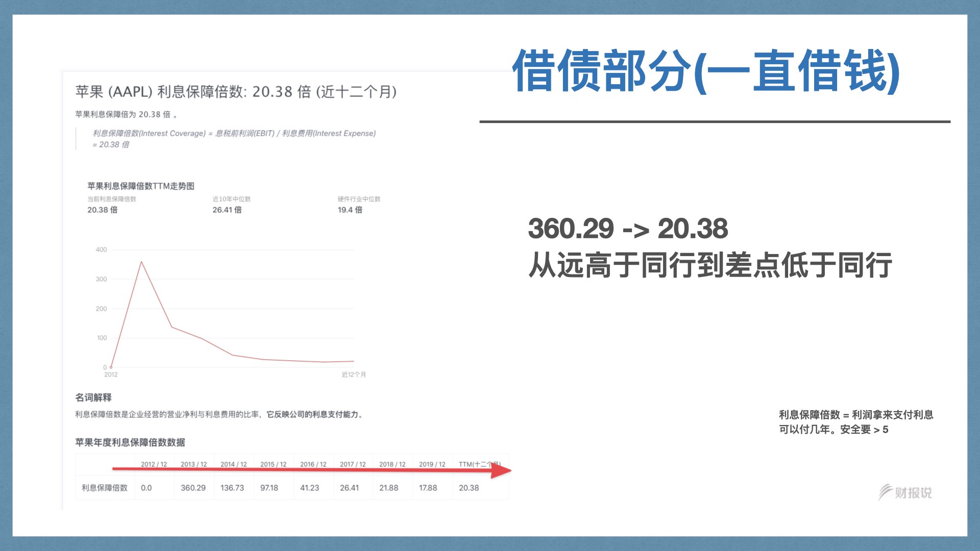The image size is (980, 551).
Task: Click the 2016 / 12 column header
Action: [x=313, y=464]
